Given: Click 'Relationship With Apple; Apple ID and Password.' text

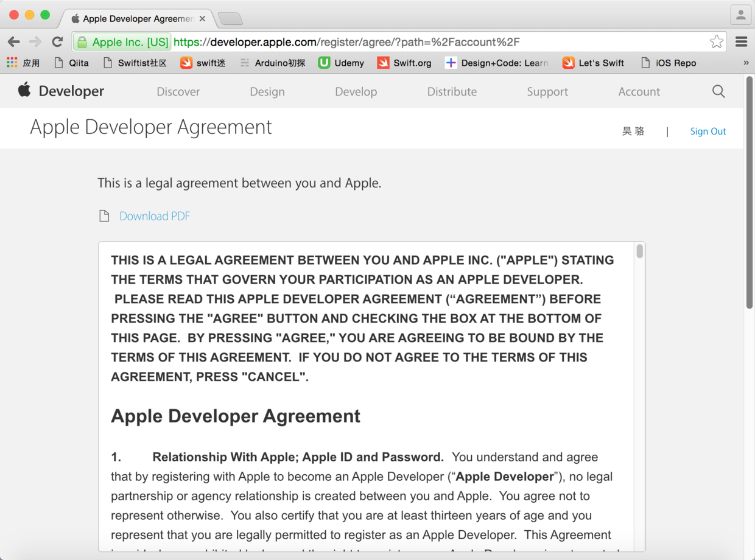Looking at the screenshot, I should click(x=298, y=457).
